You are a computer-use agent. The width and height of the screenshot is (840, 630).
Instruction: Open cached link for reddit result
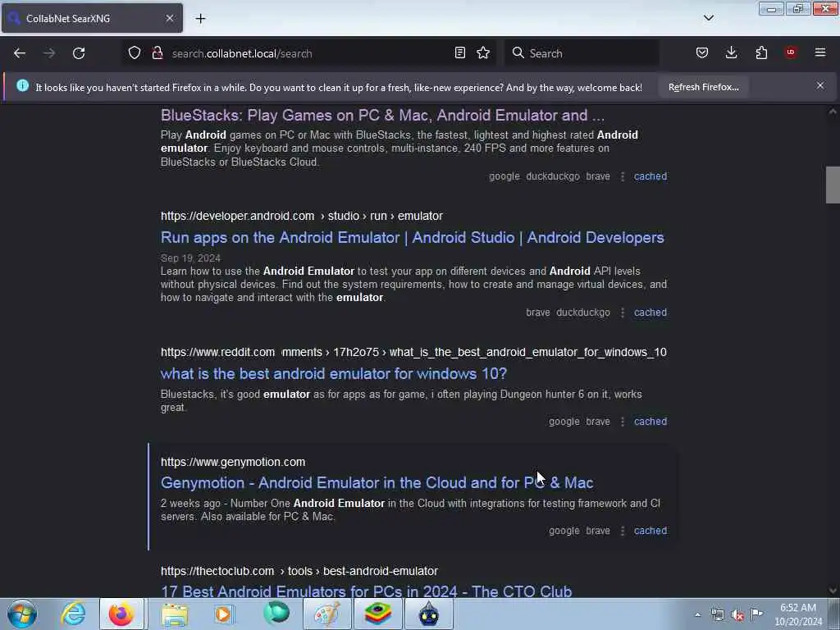[x=651, y=422]
